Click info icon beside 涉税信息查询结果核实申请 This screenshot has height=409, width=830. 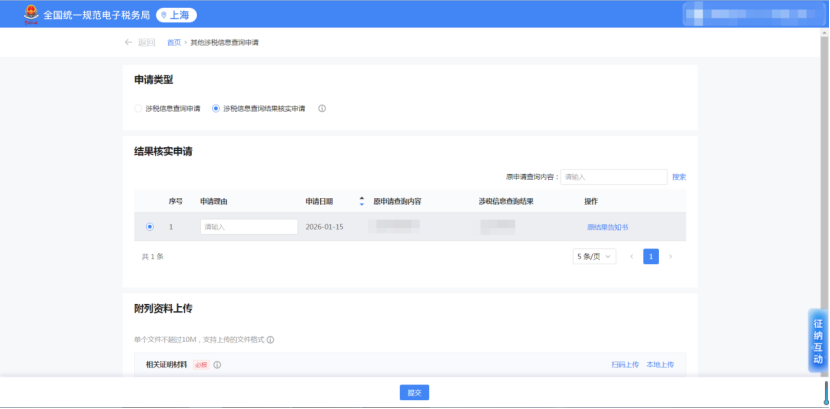click(322, 108)
